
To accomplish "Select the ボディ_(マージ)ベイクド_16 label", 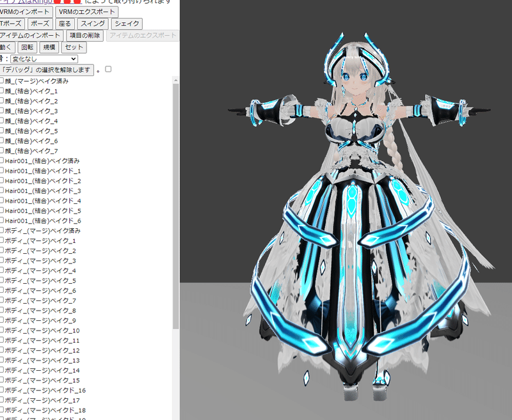I will coord(45,391).
